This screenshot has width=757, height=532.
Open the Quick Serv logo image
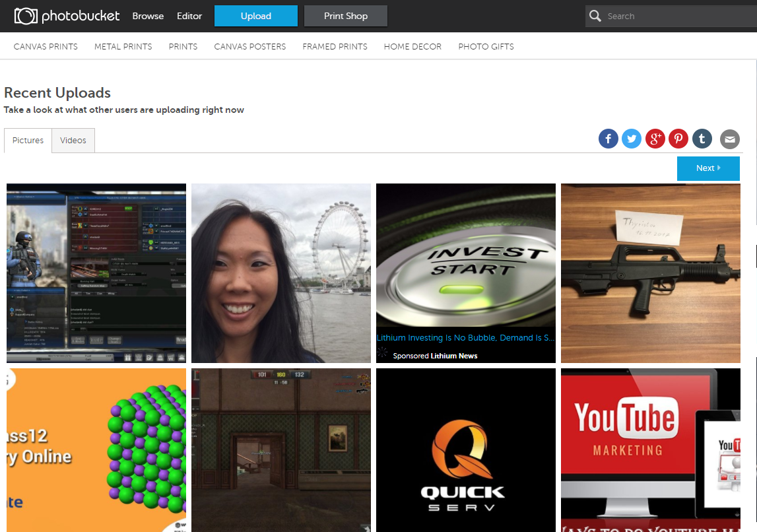466,450
